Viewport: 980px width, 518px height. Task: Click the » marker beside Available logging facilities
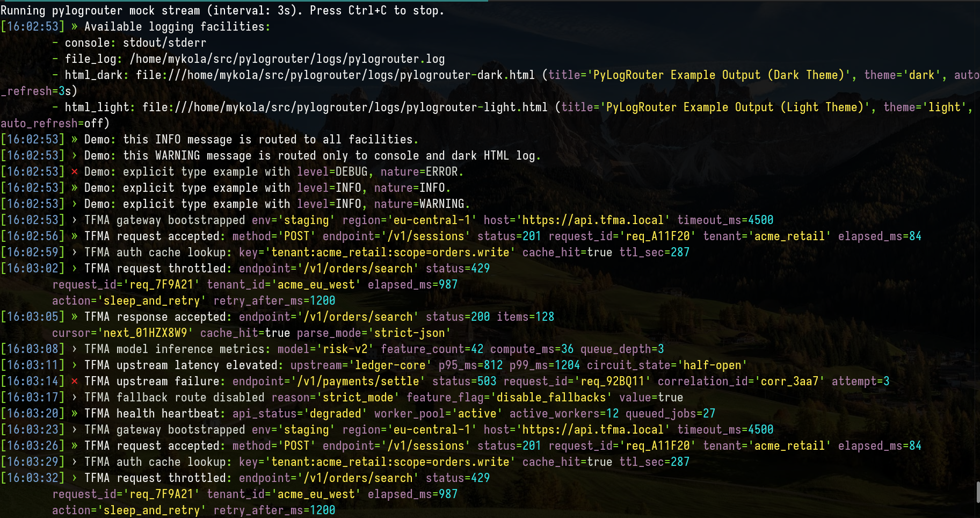[75, 26]
